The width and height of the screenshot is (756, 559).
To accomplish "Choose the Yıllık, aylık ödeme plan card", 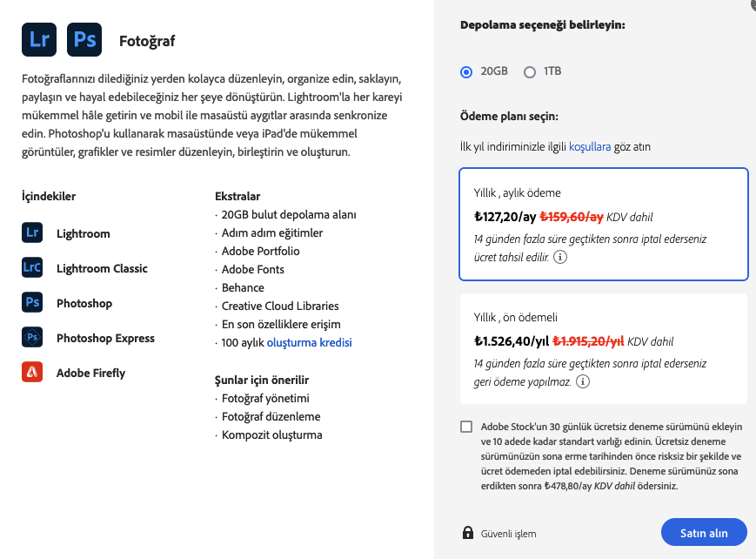I will pyautogui.click(x=603, y=224).
